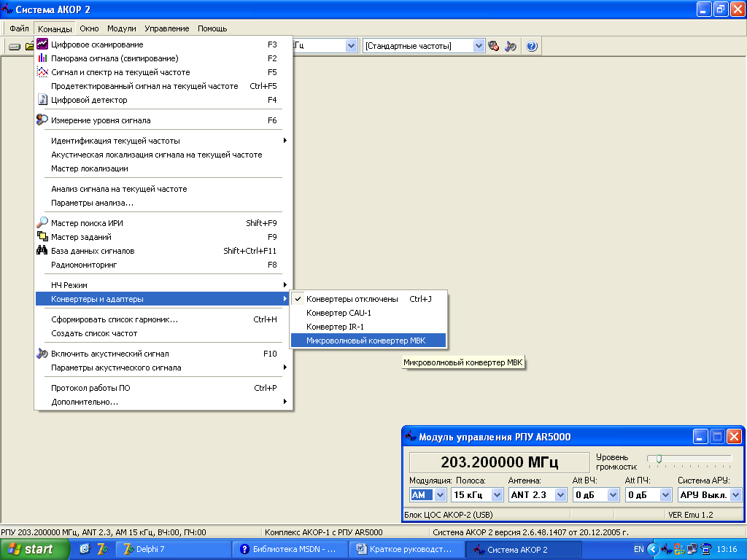
Task: Select Микроволновый конвертер МВК
Action: point(368,341)
